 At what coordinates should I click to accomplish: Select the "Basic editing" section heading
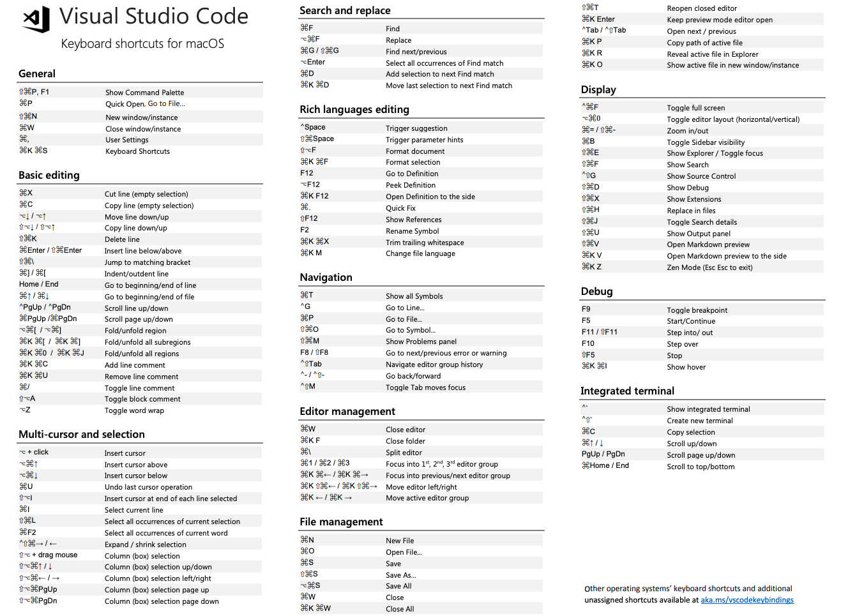click(x=49, y=175)
